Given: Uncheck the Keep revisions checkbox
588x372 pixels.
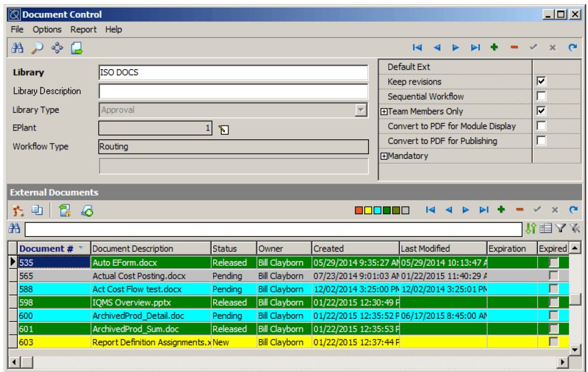Looking at the screenshot, I should [540, 81].
